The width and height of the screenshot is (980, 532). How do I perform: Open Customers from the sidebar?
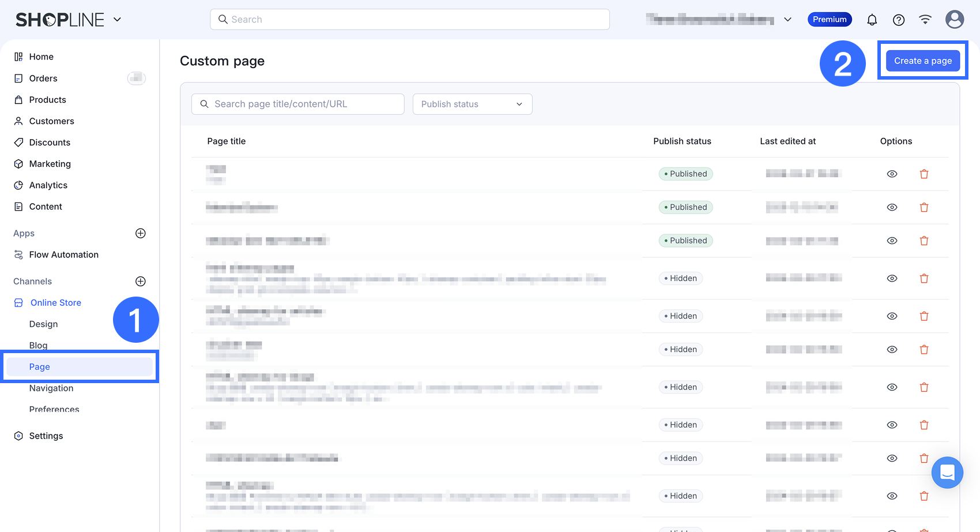[51, 121]
